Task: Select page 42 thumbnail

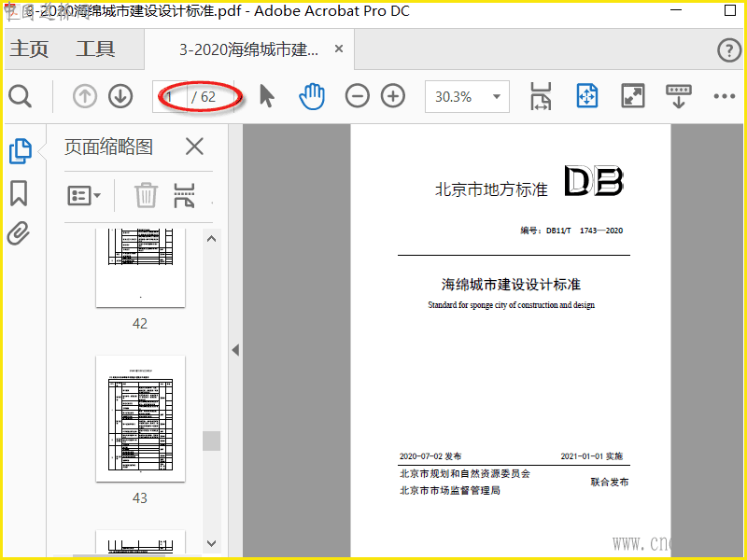Action: [140, 268]
